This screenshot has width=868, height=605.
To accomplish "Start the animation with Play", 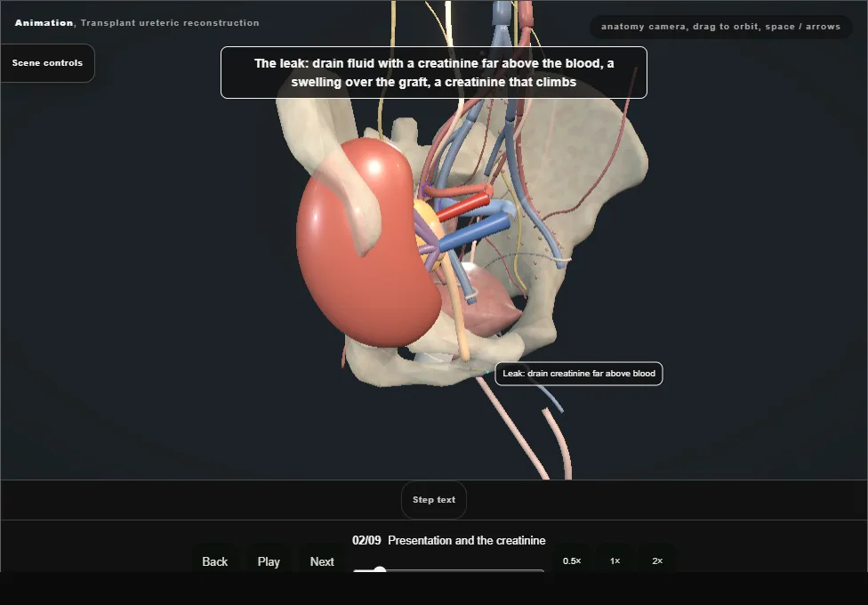I will [269, 561].
